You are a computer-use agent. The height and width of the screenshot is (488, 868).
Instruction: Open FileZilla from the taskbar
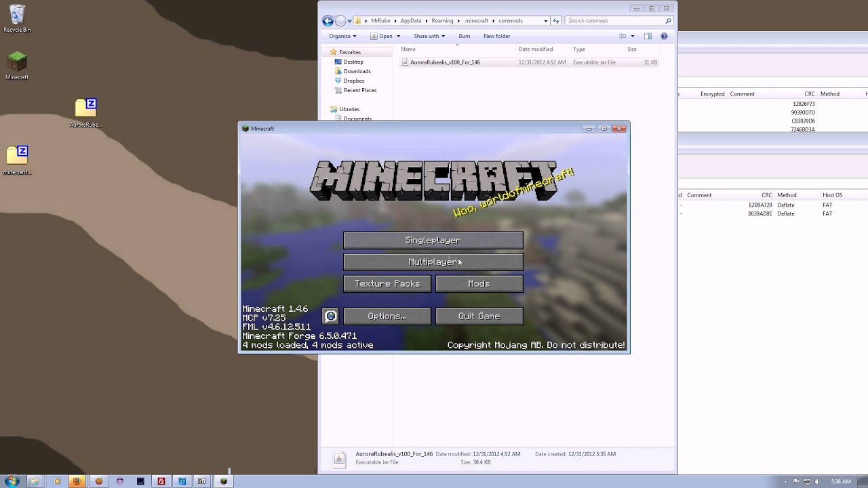coord(161,481)
